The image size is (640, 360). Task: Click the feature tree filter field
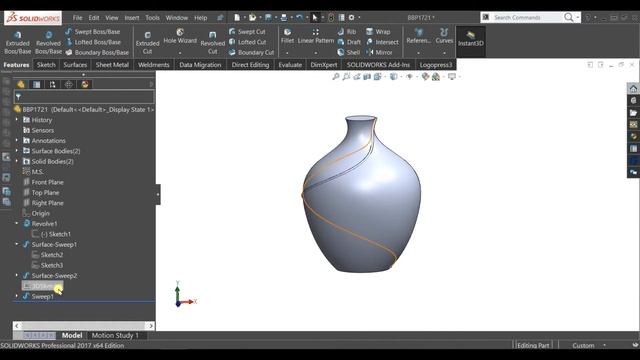point(84,97)
